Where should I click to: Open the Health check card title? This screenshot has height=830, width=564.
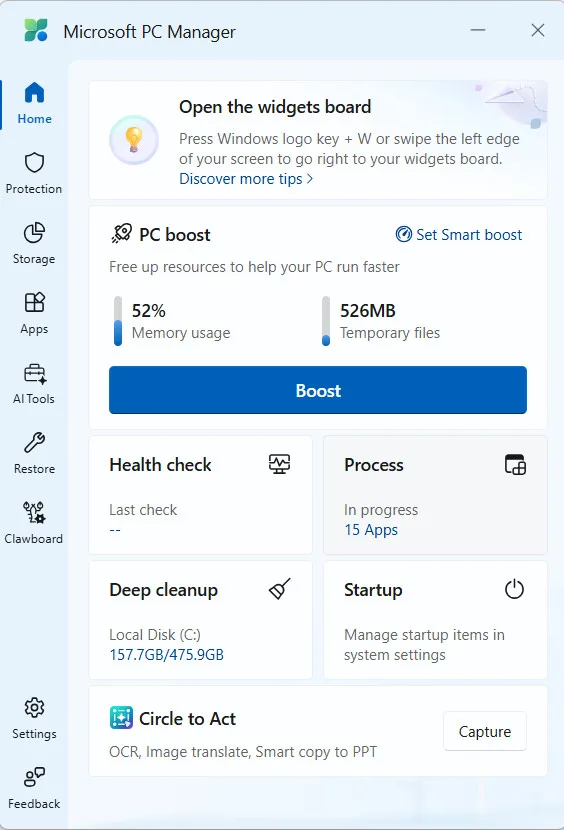pyautogui.click(x=160, y=465)
